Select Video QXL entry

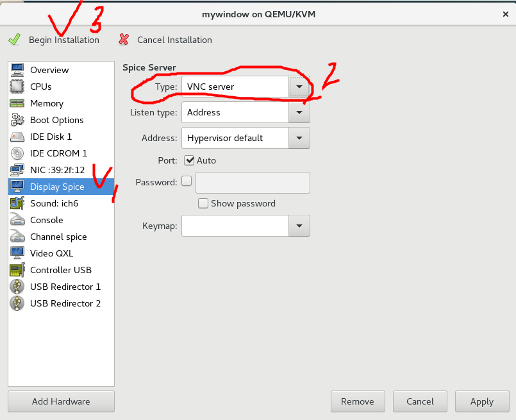tap(61, 253)
